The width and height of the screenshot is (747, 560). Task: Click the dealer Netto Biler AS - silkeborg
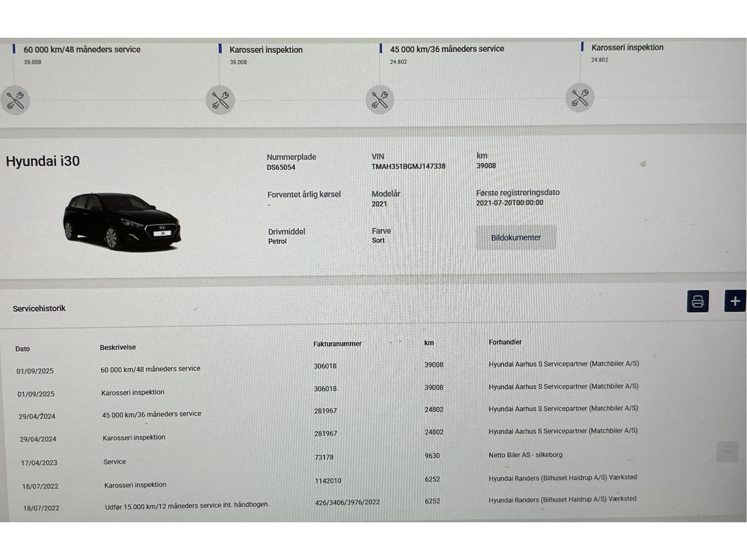pyautogui.click(x=526, y=455)
